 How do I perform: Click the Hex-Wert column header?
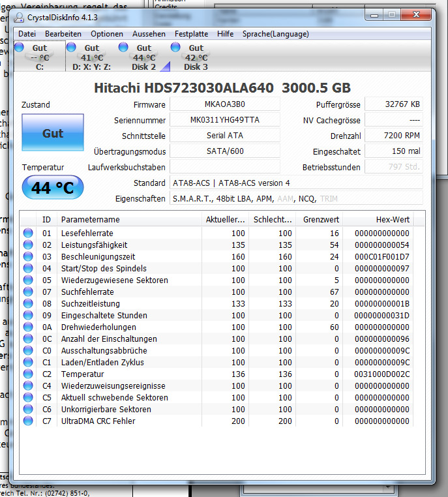coord(378,219)
